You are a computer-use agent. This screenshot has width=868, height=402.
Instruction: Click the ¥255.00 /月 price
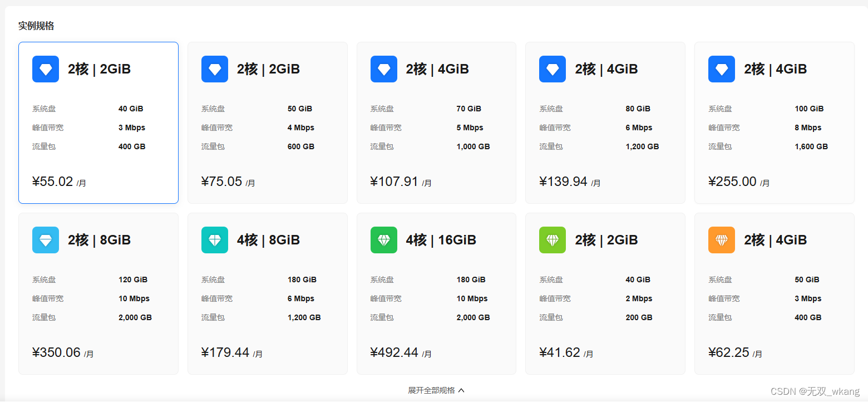coord(739,182)
